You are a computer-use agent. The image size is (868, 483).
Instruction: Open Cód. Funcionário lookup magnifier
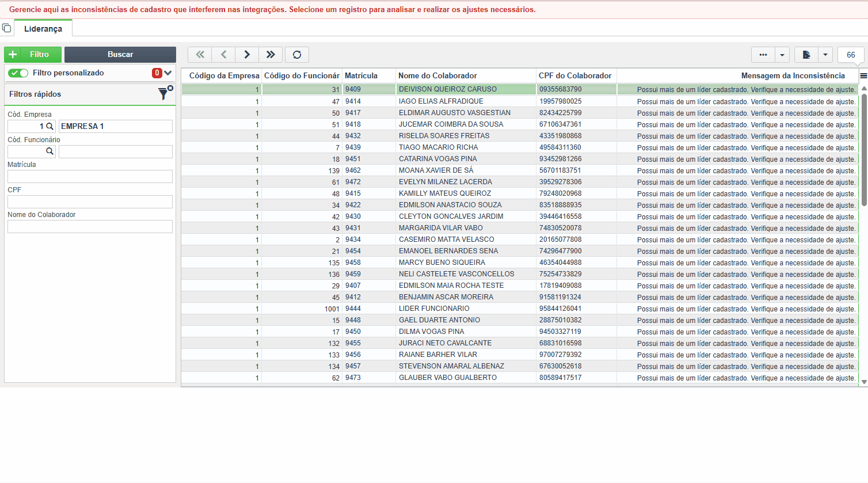(50, 151)
